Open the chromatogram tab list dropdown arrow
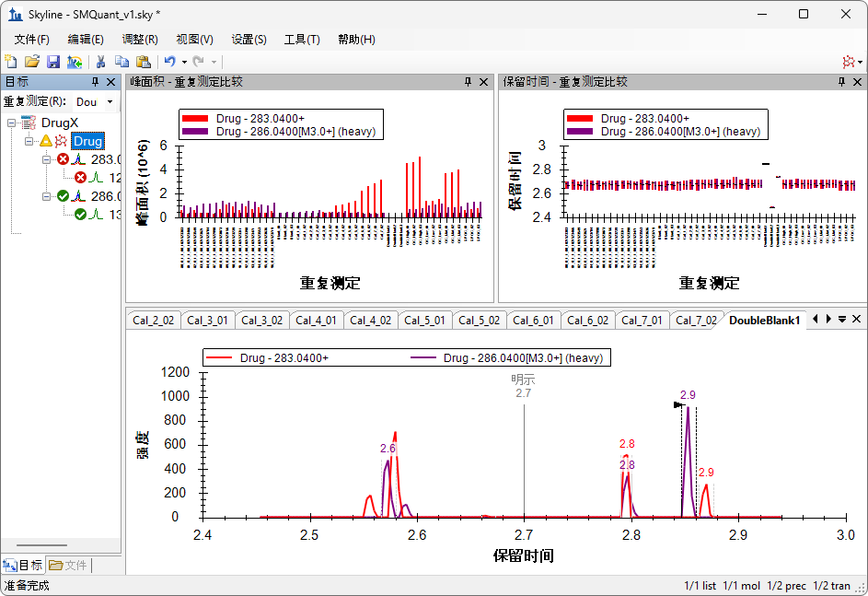Screen dimensions: 868x596 (x=841, y=320)
